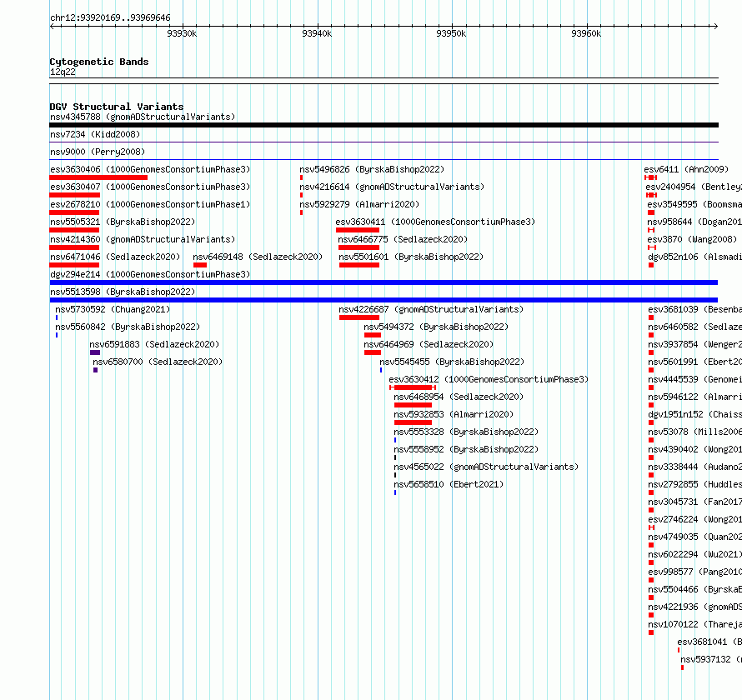Click nsv5929279 (Almarri2020) label
Image resolution: width=742 pixels, height=700 pixels.
pyautogui.click(x=359, y=204)
